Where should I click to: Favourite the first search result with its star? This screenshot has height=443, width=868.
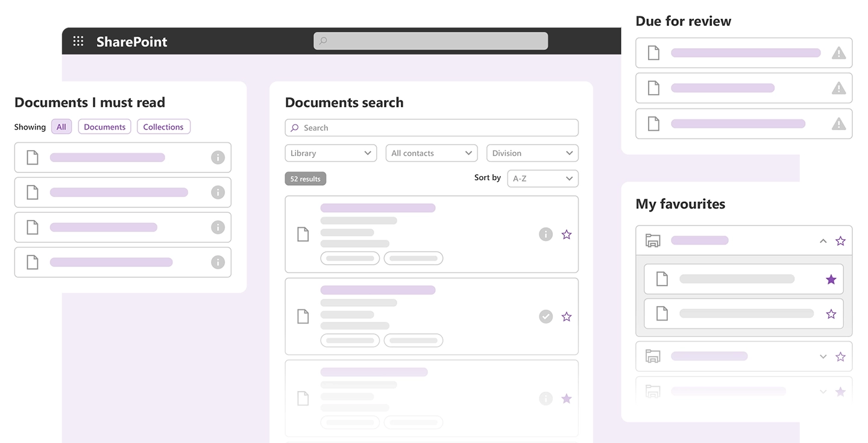[567, 234]
